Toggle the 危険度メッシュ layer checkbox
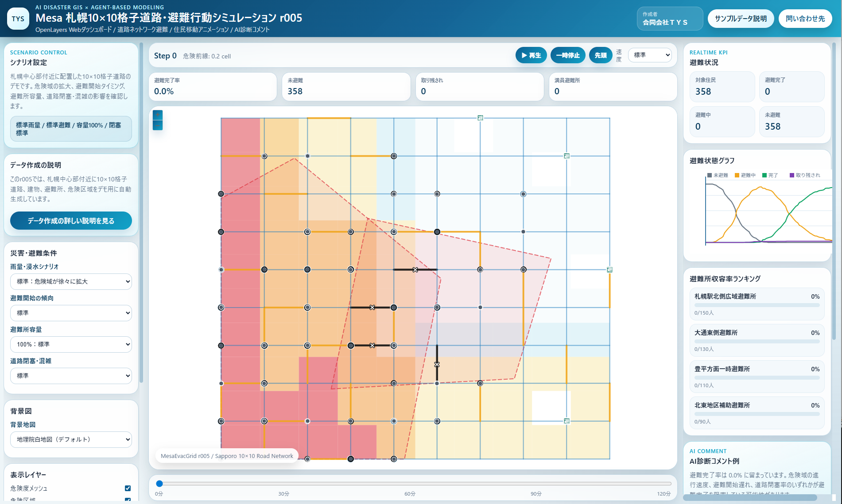The height and width of the screenshot is (504, 842). 128,488
